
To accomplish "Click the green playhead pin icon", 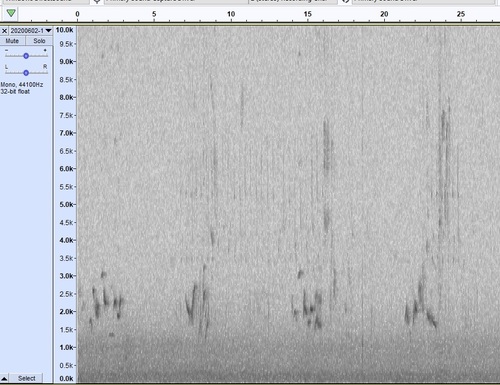I will [x=11, y=13].
